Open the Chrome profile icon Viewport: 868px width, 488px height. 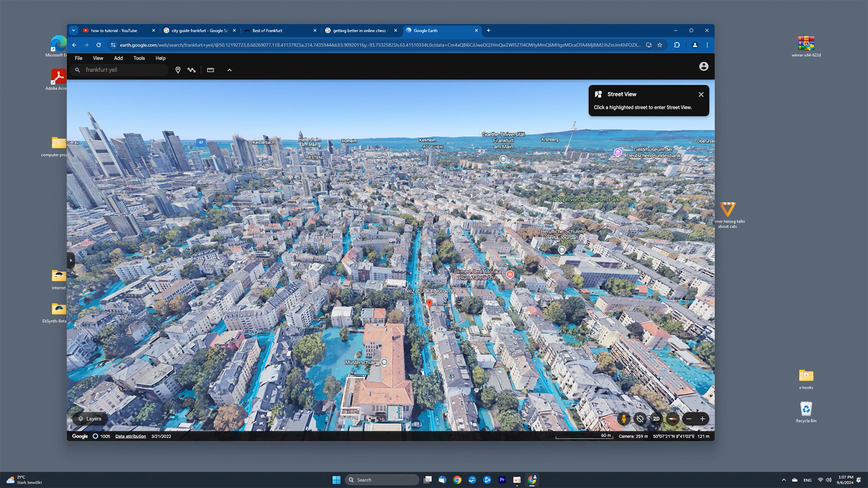695,45
